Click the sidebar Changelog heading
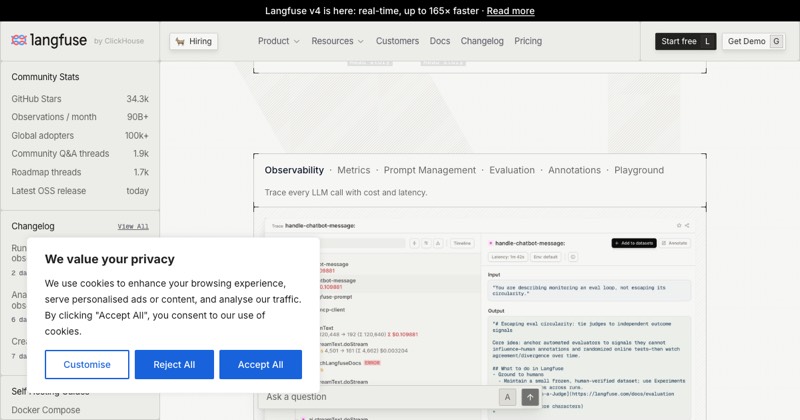 tap(33, 226)
